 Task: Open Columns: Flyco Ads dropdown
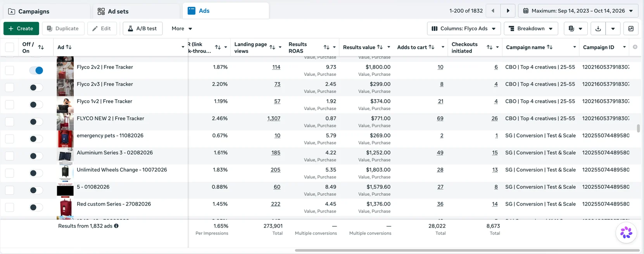pyautogui.click(x=464, y=28)
